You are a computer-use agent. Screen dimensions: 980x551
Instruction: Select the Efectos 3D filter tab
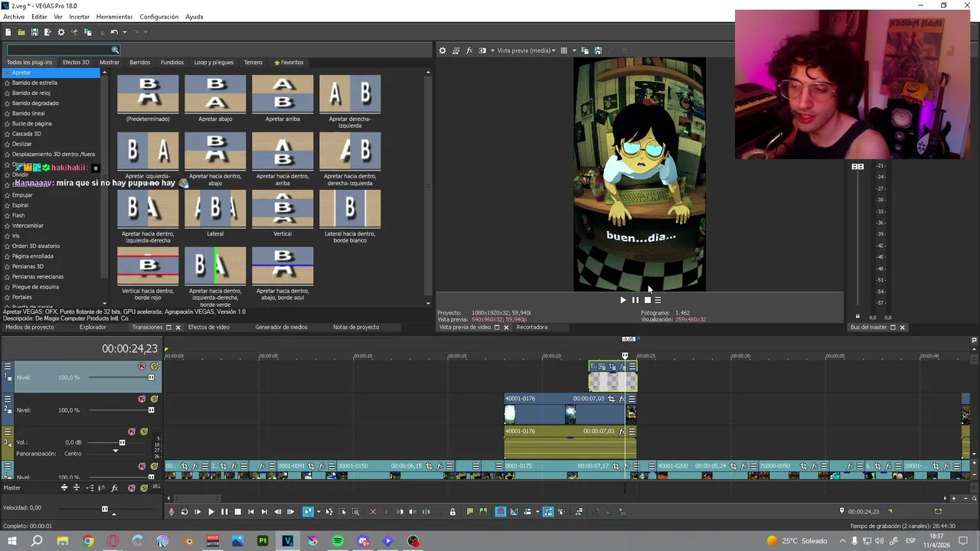point(76,62)
